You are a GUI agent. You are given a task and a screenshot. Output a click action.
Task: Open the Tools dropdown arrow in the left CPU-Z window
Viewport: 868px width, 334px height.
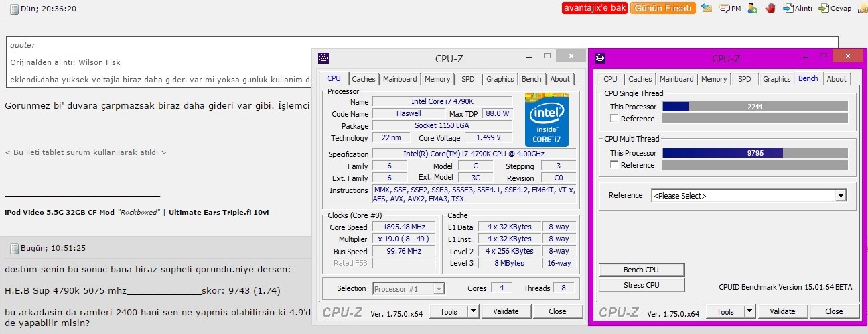point(473,311)
